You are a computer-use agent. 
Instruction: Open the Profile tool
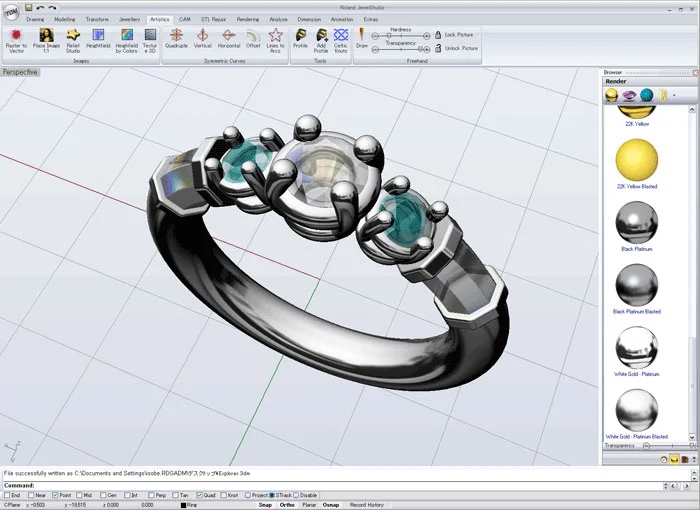[x=300, y=39]
